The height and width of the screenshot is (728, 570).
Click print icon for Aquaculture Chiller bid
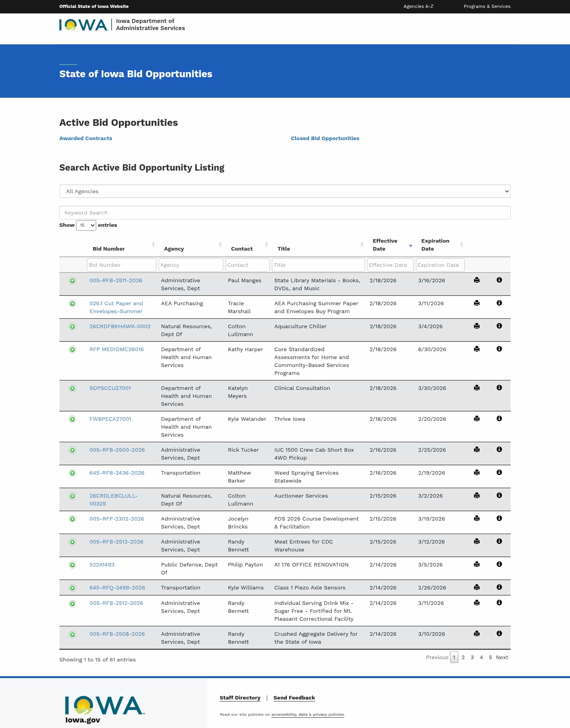pos(477,326)
